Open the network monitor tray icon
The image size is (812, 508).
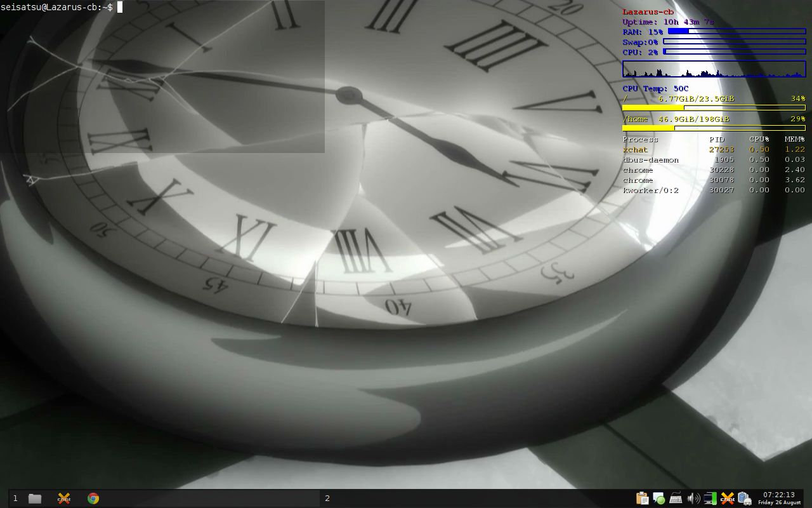[710, 498]
